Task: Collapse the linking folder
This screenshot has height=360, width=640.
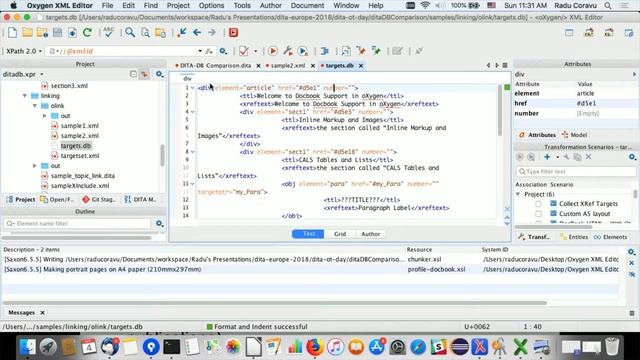Action: coord(25,96)
